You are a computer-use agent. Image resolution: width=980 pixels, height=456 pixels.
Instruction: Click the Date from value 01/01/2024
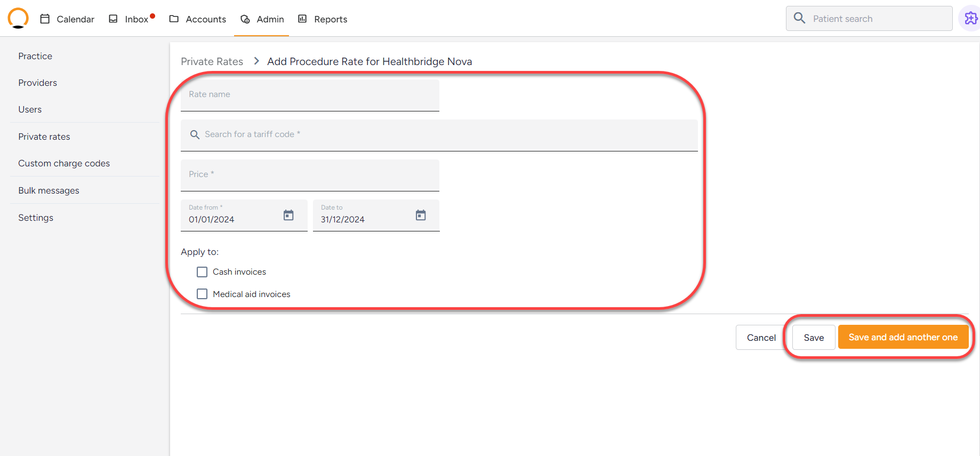tap(211, 219)
